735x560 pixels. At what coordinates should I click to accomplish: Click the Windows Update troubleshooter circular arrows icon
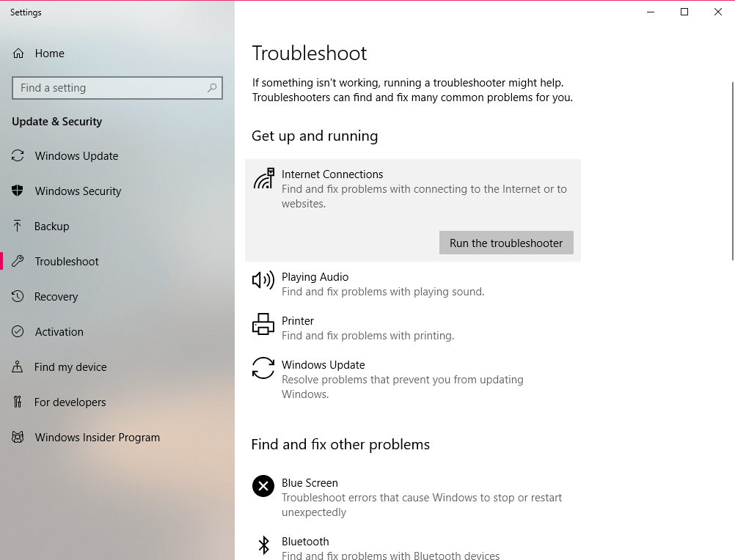click(263, 367)
